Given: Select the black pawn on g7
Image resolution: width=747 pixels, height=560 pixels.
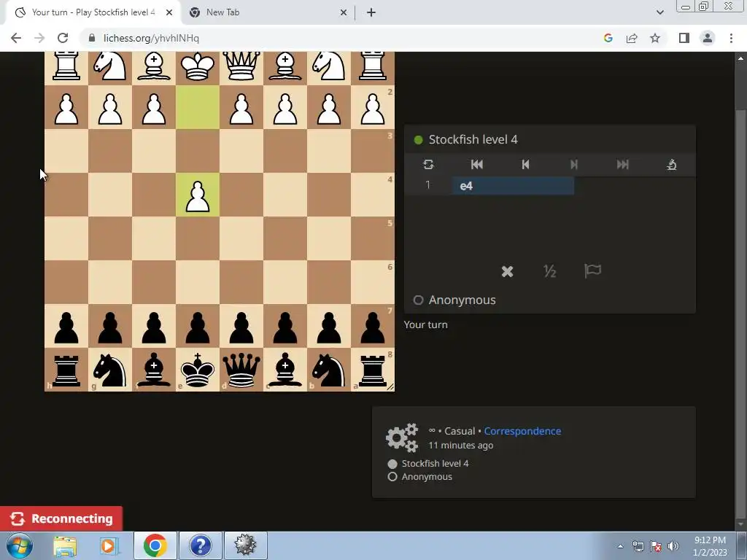Looking at the screenshot, I should 110,326.
